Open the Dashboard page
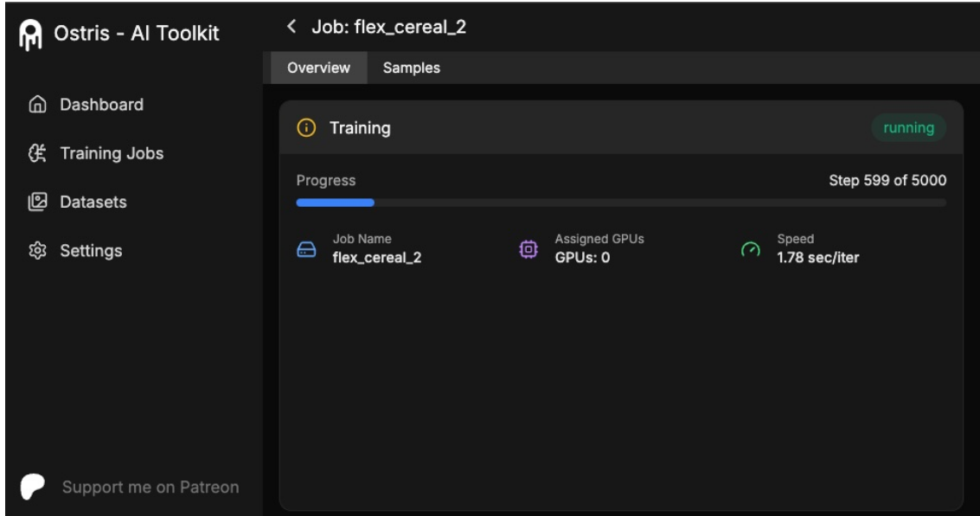The image size is (980, 516). (x=101, y=106)
